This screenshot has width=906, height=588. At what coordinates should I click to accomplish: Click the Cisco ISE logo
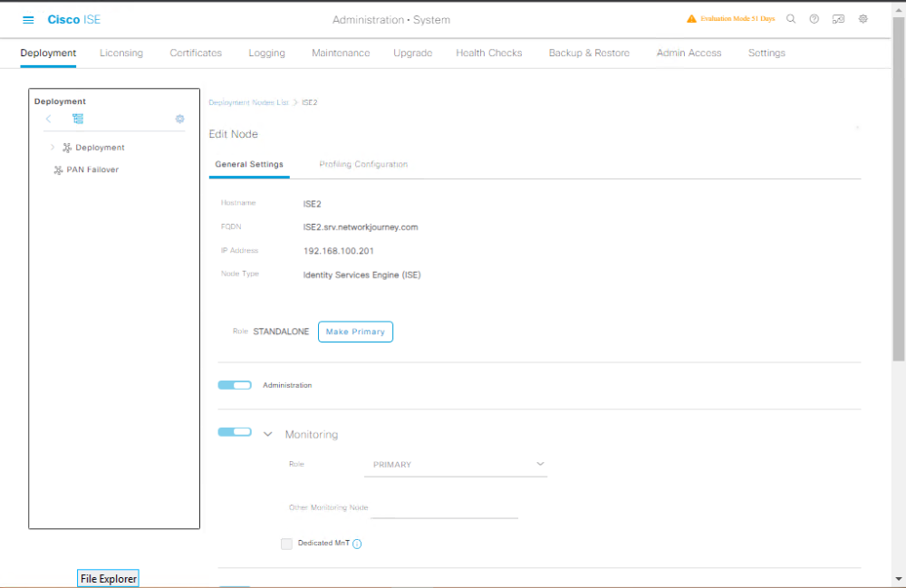tap(74, 20)
